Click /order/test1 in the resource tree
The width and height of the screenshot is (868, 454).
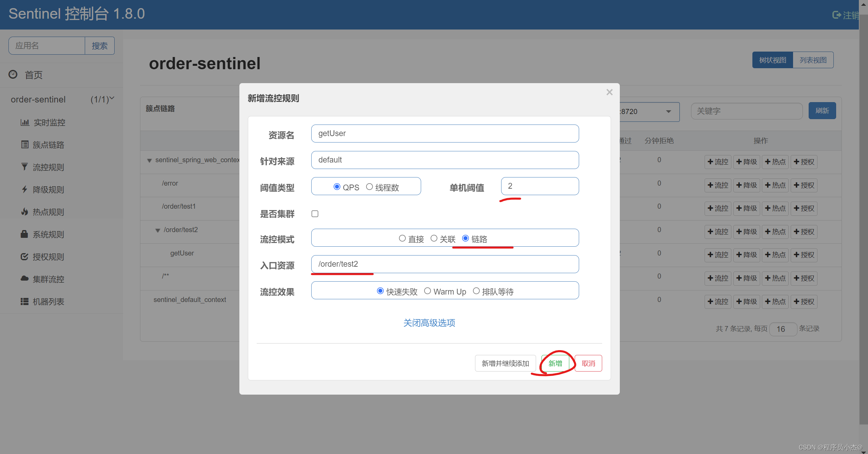pos(179,206)
